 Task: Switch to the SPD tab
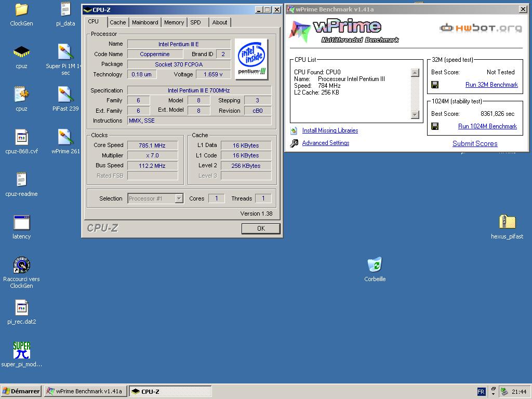tap(195, 22)
